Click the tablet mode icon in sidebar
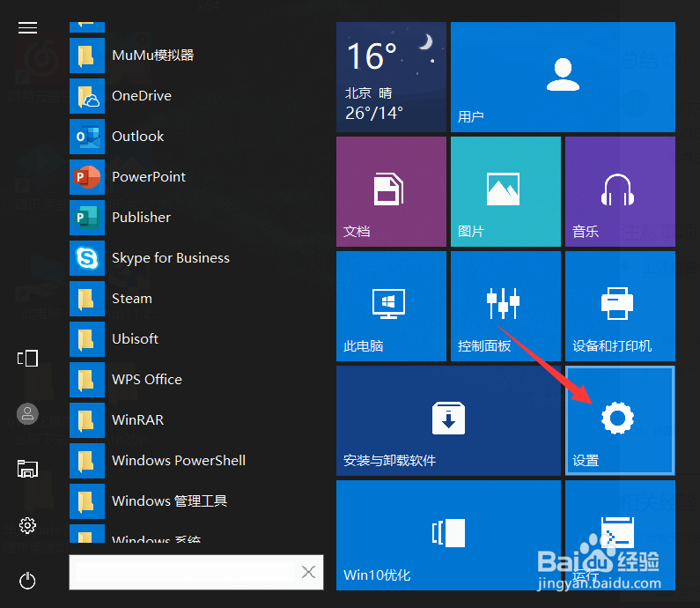700x608 pixels. (x=27, y=359)
